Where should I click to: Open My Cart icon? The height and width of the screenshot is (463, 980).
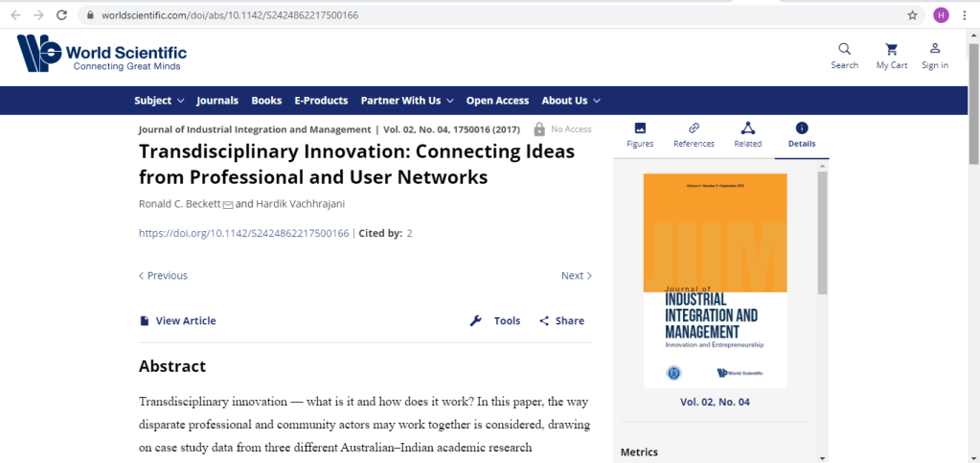coord(891,49)
